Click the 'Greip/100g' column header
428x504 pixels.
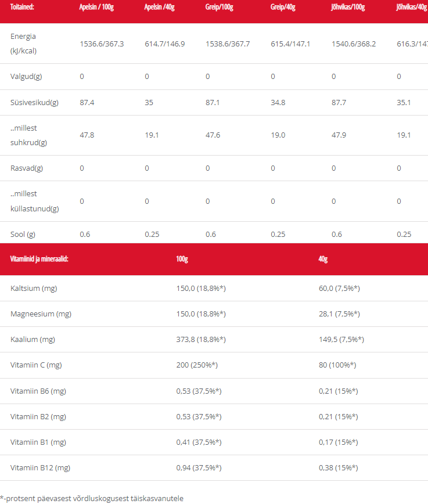point(220,7)
